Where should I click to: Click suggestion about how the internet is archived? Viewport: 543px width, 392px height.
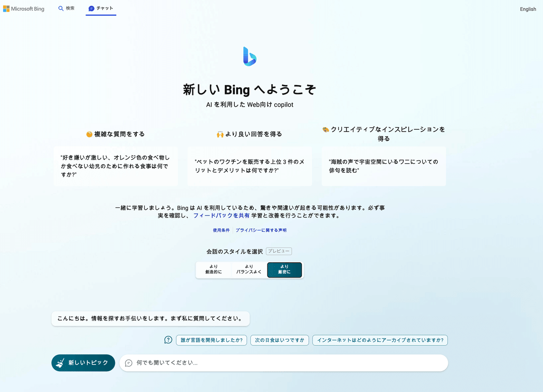380,340
